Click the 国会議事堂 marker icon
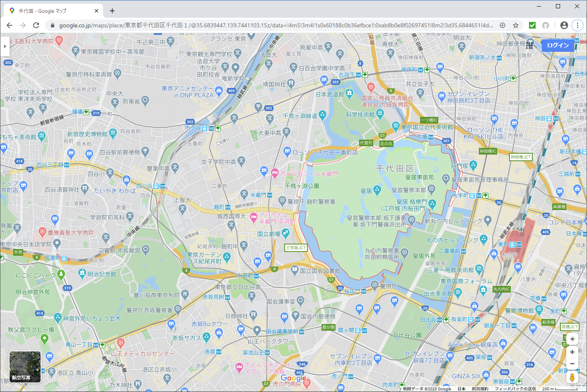Viewport: 587px width, 392px height. [x=301, y=300]
